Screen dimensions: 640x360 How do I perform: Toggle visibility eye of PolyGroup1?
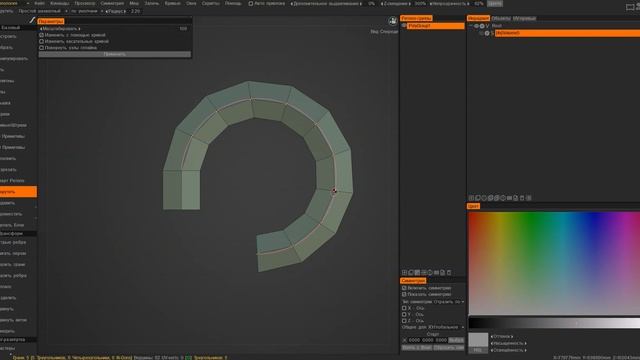404,26
